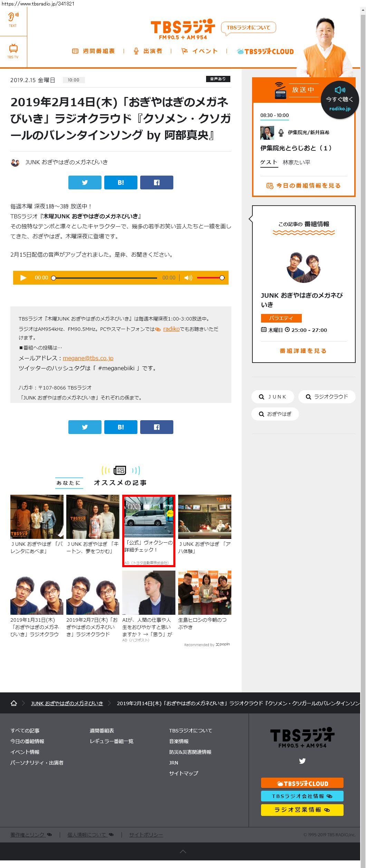Open footer link 防災&災害関連情報
Viewport: 366px width, 868px height.
point(190,752)
